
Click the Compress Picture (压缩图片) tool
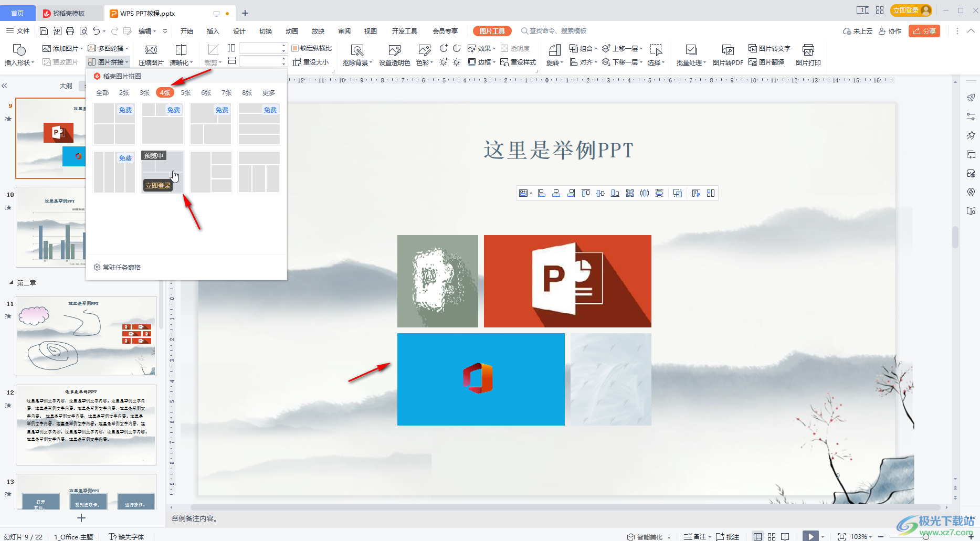(151, 55)
